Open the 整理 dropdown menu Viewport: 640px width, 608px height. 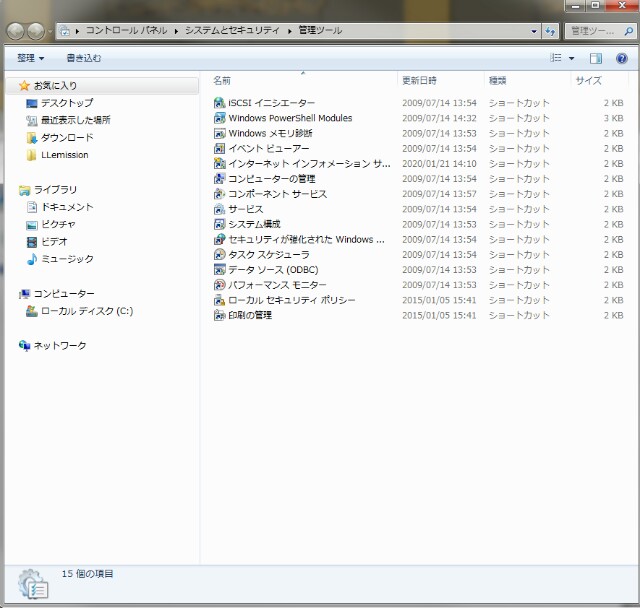[x=31, y=58]
